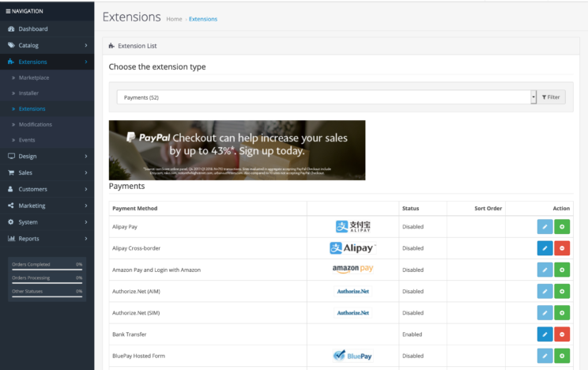This screenshot has width=588, height=370.
Task: Click the Reports chart icon
Action: click(11, 238)
